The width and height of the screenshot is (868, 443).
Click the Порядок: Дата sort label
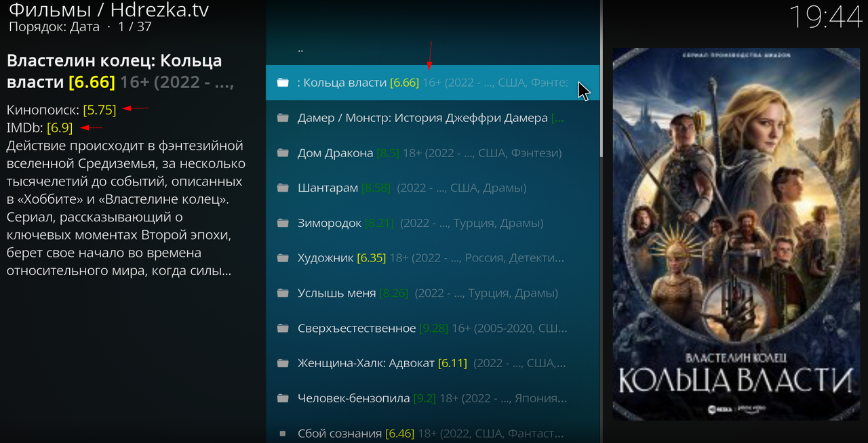click(x=54, y=27)
